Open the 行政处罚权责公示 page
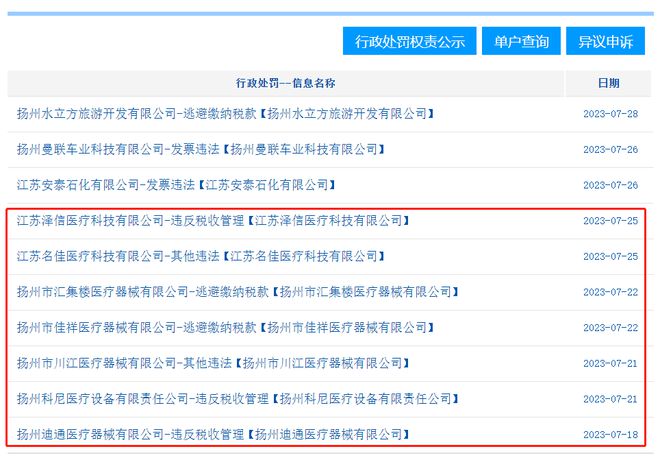This screenshot has height=460, width=660. click(409, 41)
